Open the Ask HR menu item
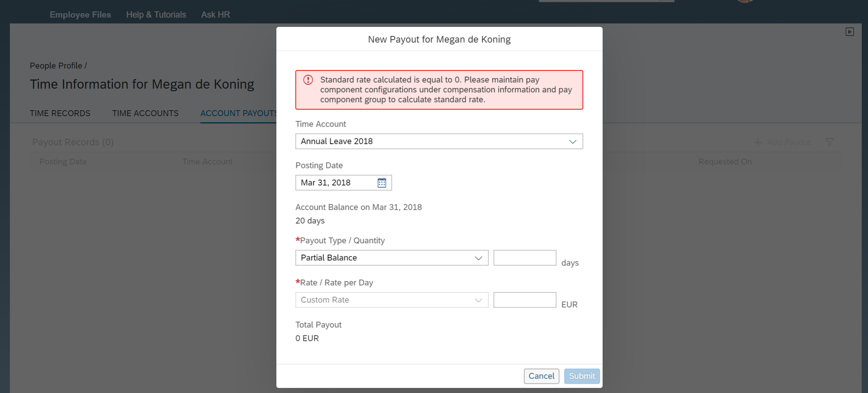The width and height of the screenshot is (868, 393). tap(215, 15)
